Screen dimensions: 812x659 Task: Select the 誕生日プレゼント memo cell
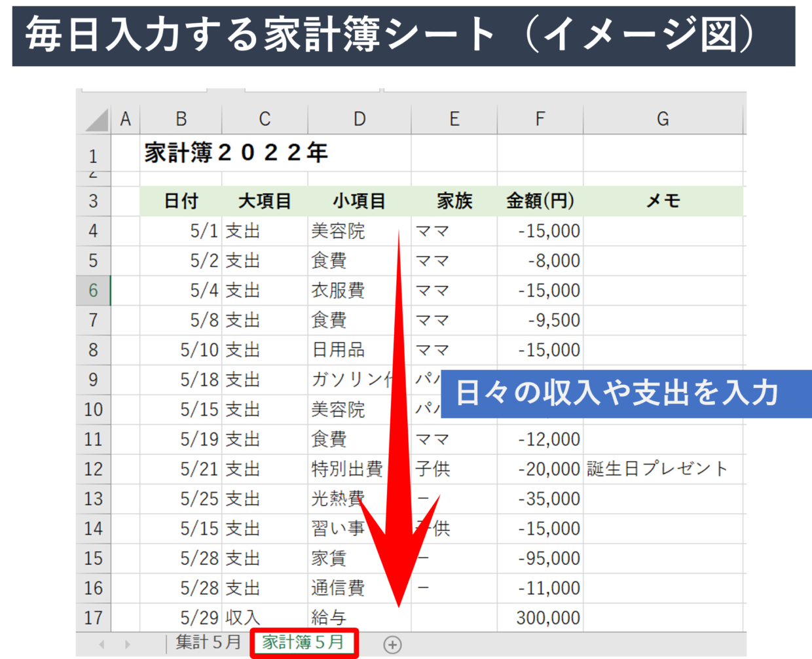click(x=657, y=469)
